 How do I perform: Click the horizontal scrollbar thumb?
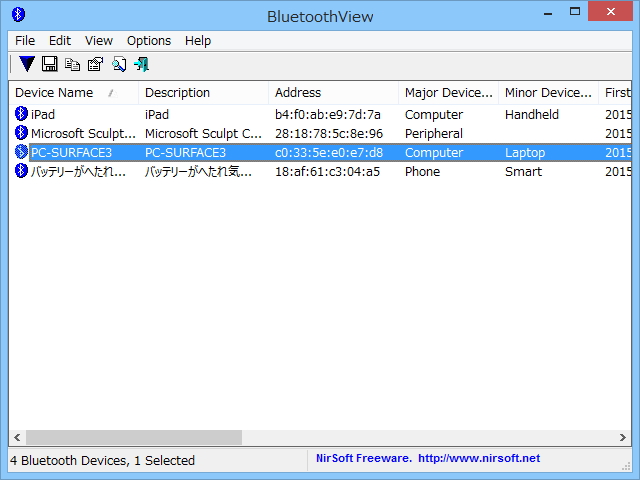click(134, 438)
